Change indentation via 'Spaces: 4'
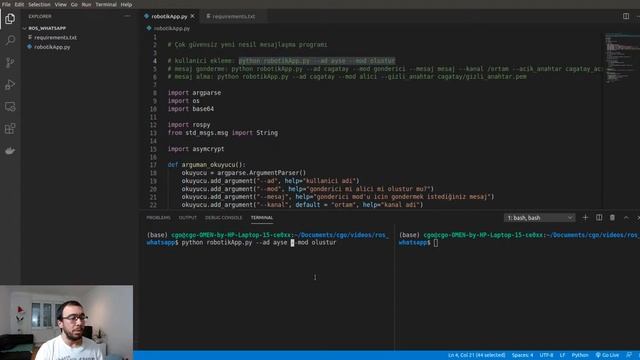 (522, 355)
